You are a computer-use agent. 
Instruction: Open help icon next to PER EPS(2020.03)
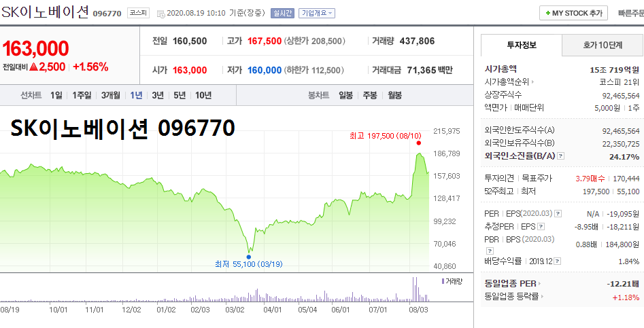click(x=558, y=214)
